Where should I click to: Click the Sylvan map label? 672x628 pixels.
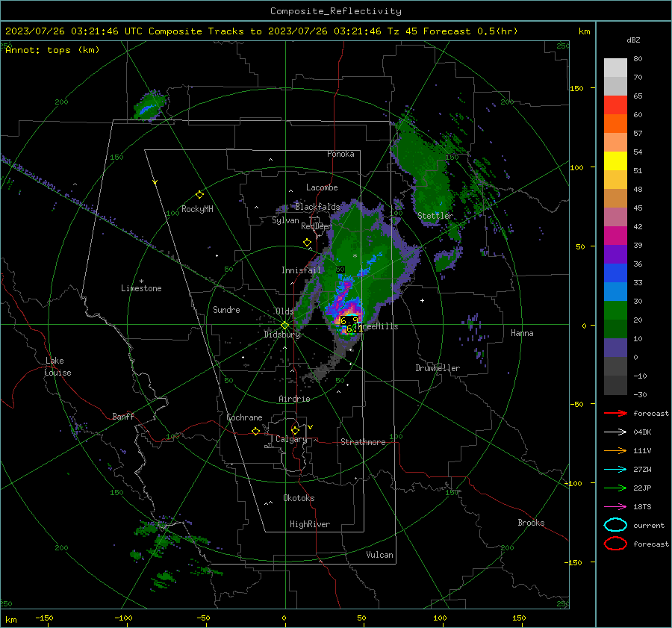click(285, 220)
